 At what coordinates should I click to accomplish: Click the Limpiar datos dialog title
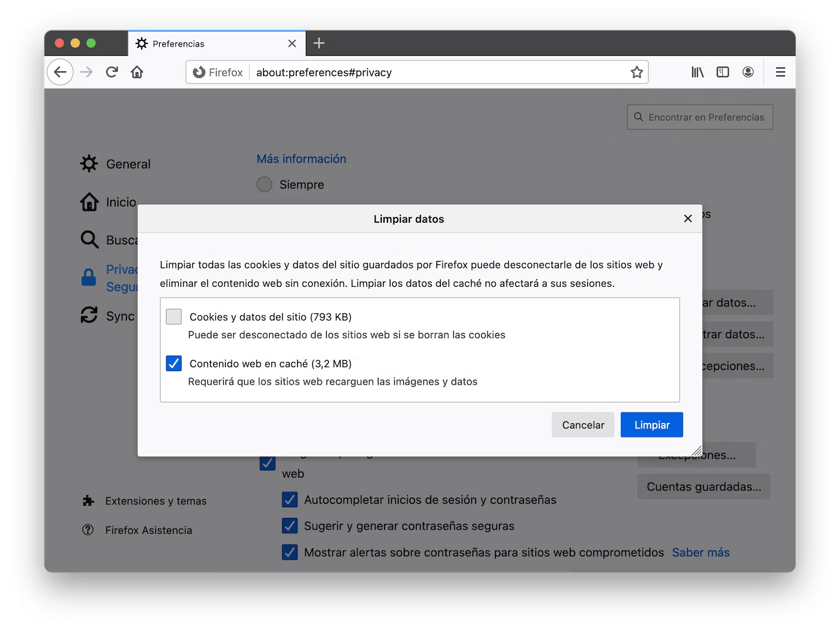409,219
